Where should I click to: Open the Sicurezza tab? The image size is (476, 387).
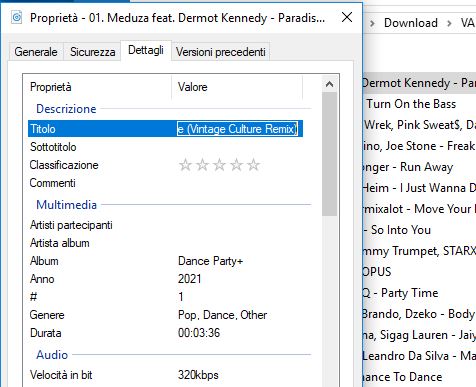93,52
